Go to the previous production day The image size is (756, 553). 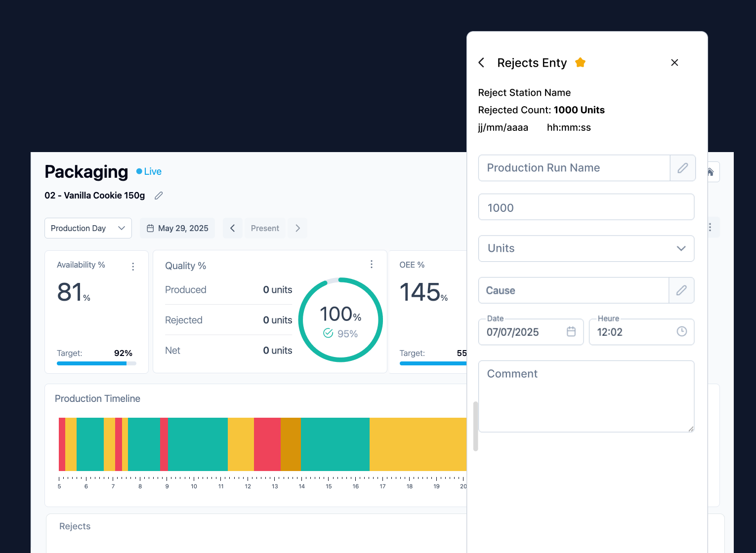pos(233,228)
